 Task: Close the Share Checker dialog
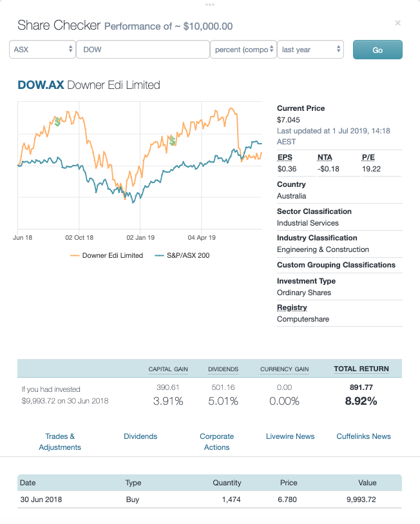[x=397, y=23]
